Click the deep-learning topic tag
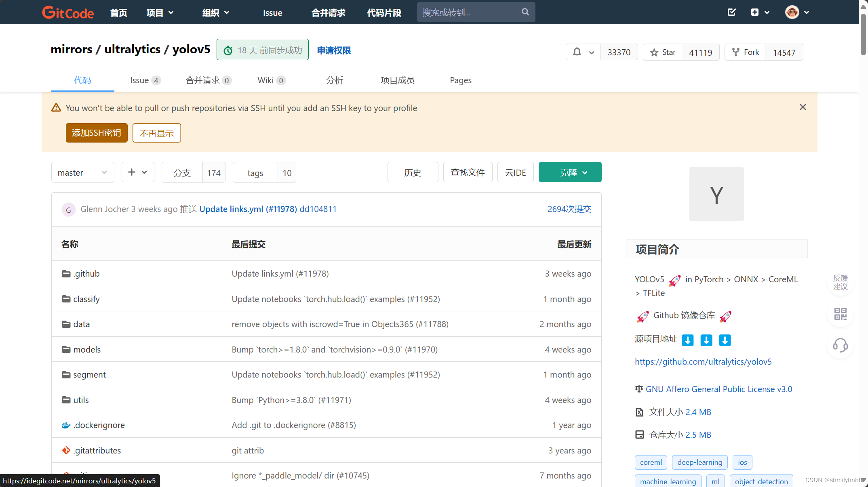This screenshot has height=487, width=868. pos(700,462)
